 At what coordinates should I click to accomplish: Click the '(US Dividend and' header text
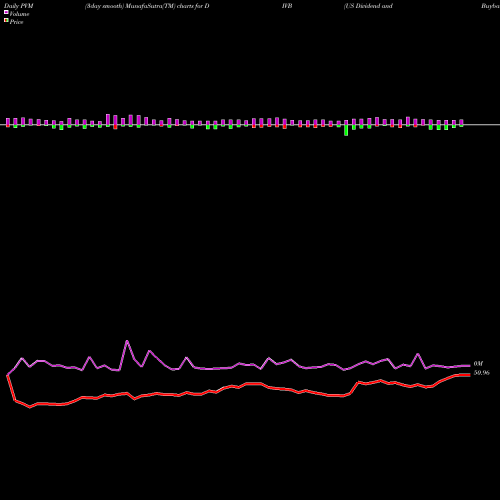click(368, 6)
